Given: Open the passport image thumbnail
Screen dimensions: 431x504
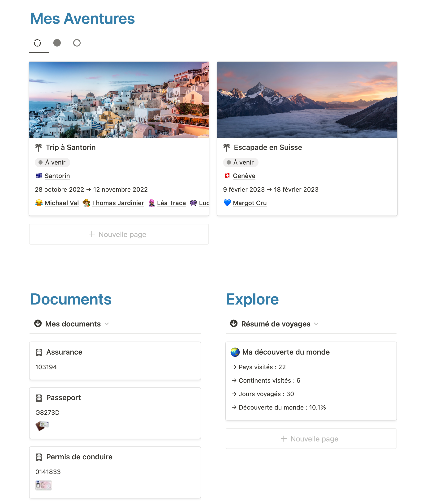Looking at the screenshot, I should pos(42,426).
